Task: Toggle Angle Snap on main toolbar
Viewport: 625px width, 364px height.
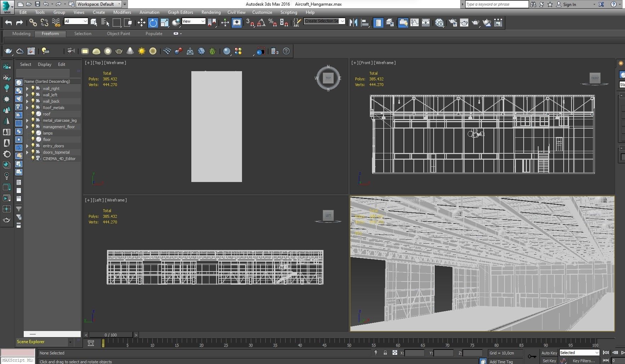Action: point(261,23)
